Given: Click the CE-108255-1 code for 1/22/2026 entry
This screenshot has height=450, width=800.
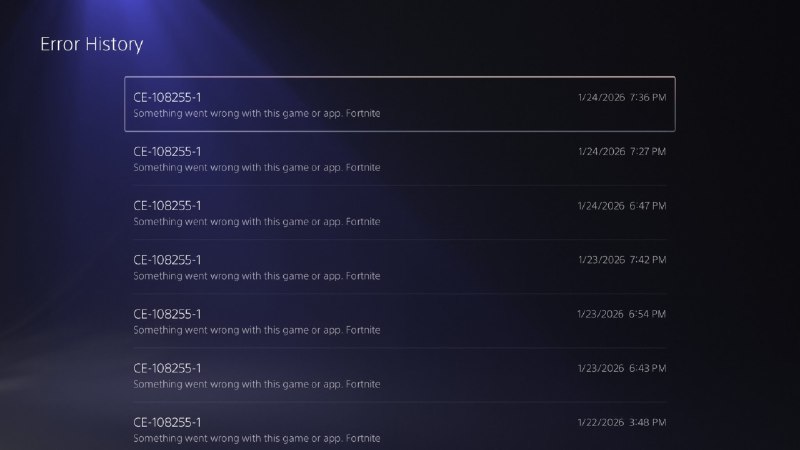Looking at the screenshot, I should (x=167, y=422).
